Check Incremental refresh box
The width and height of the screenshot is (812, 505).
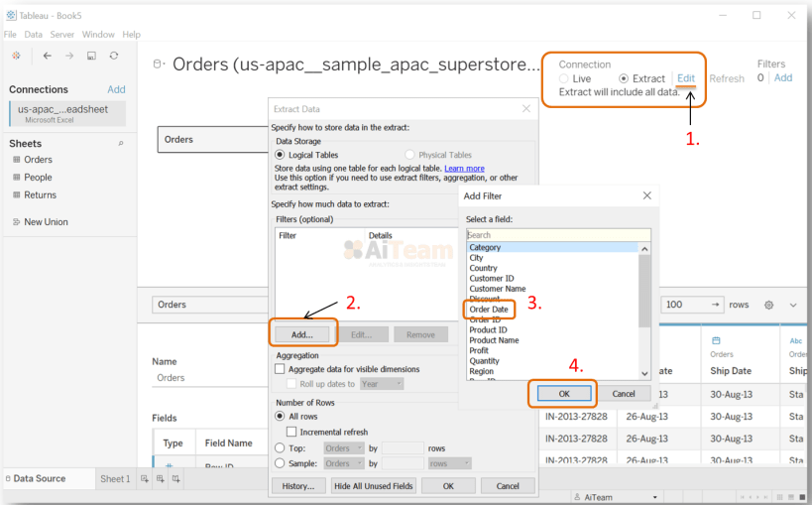click(x=291, y=432)
